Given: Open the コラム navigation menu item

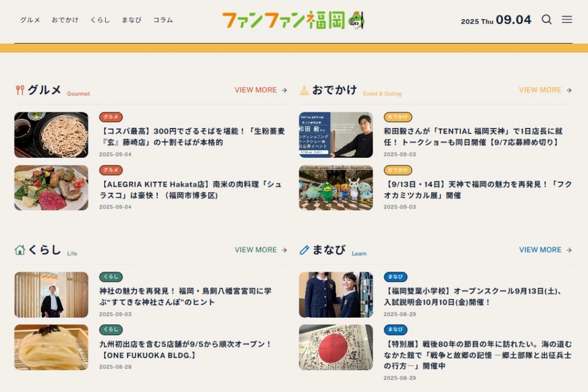Looking at the screenshot, I should [163, 20].
